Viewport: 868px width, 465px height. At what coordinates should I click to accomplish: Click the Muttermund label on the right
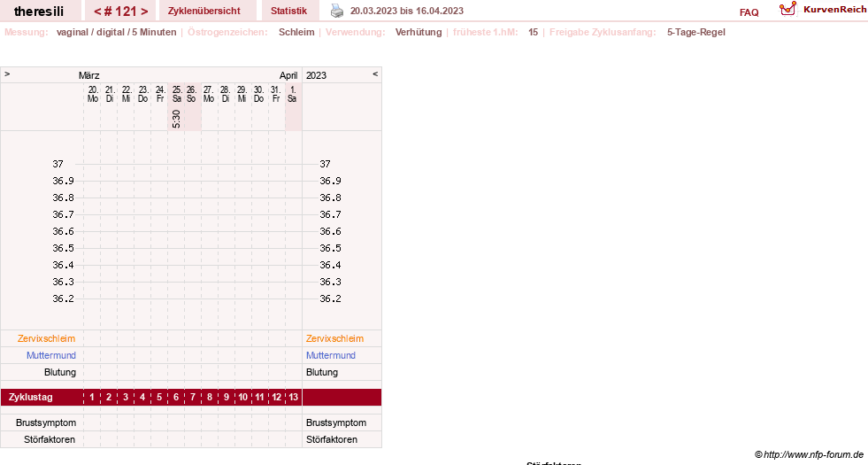tap(331, 355)
